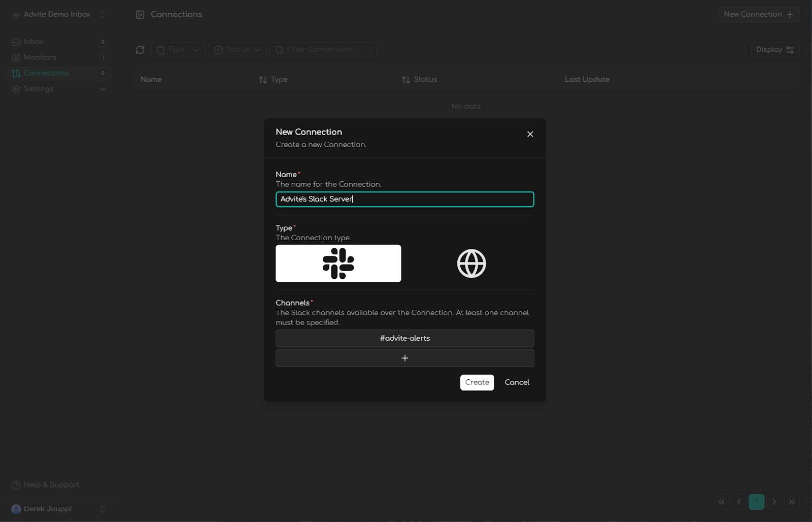Screen dimensions: 812x522
Task: Add another Slack channel with the plus
Action: (x=404, y=358)
